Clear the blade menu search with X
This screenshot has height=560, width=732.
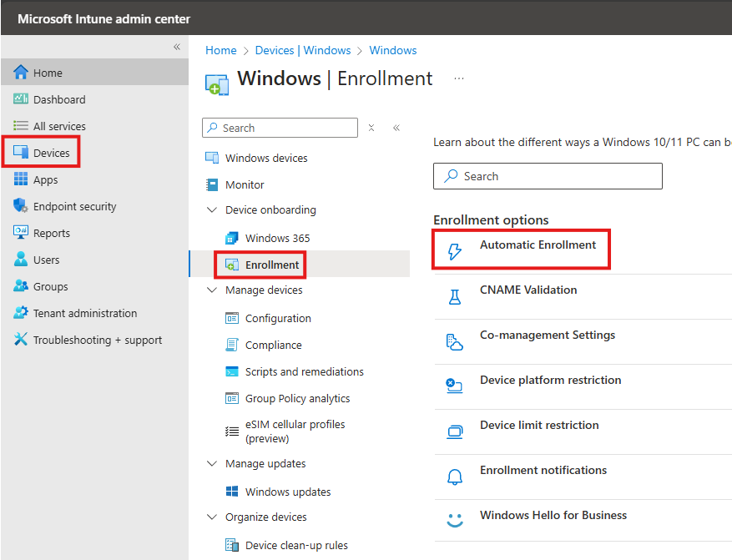(371, 128)
